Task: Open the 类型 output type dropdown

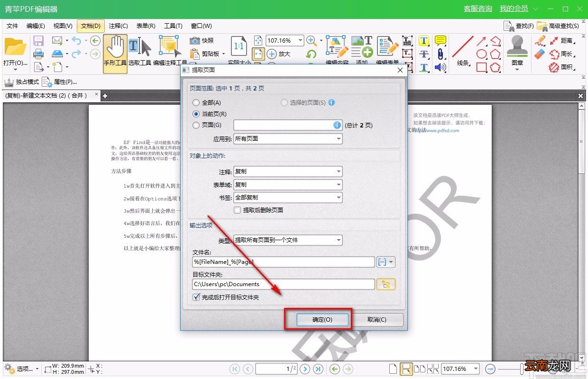Action: point(288,240)
